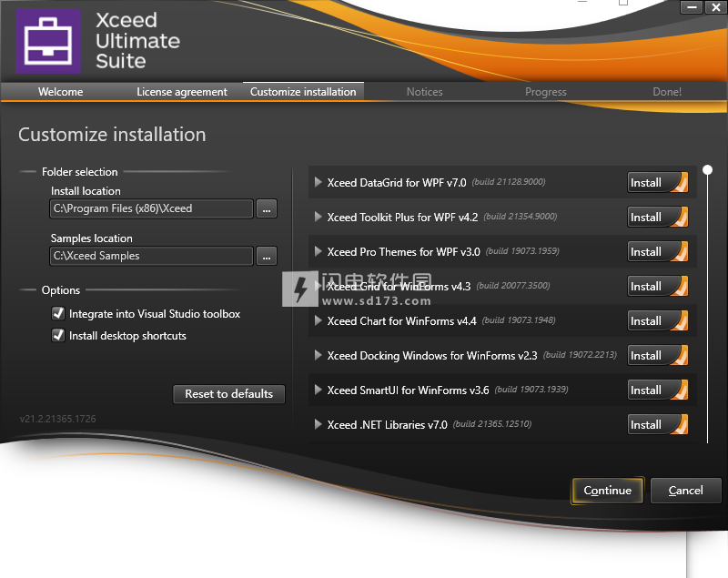Image resolution: width=728 pixels, height=578 pixels.
Task: Edit the Samples location path field
Action: coord(151,257)
